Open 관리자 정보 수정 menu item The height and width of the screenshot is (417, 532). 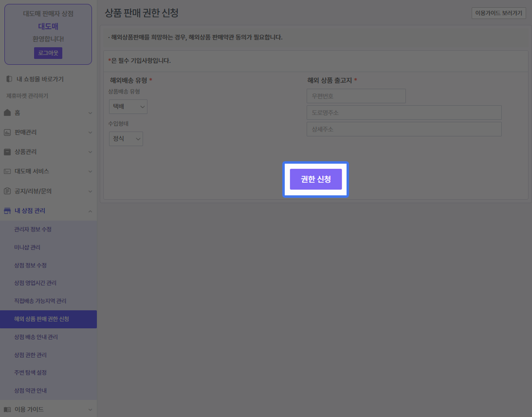coord(33,229)
